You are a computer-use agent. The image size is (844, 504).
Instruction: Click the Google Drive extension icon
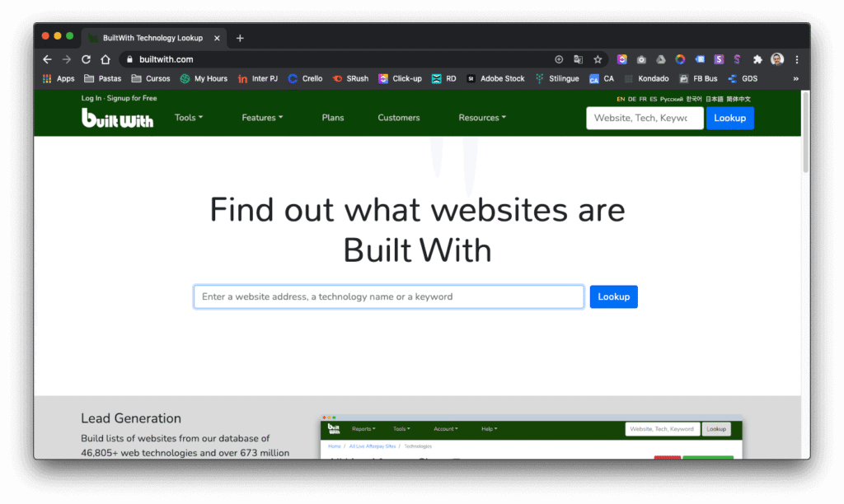click(x=660, y=59)
